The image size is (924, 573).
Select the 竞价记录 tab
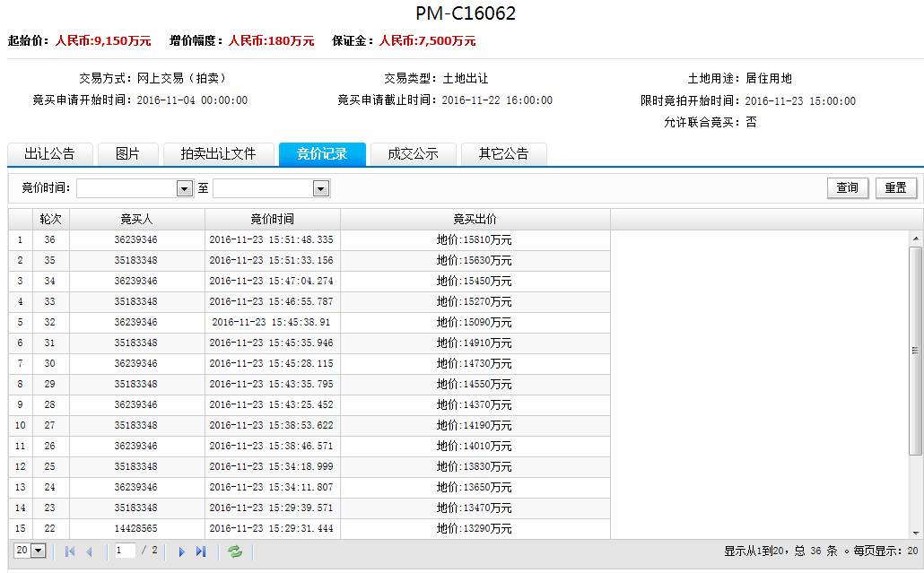(x=322, y=154)
